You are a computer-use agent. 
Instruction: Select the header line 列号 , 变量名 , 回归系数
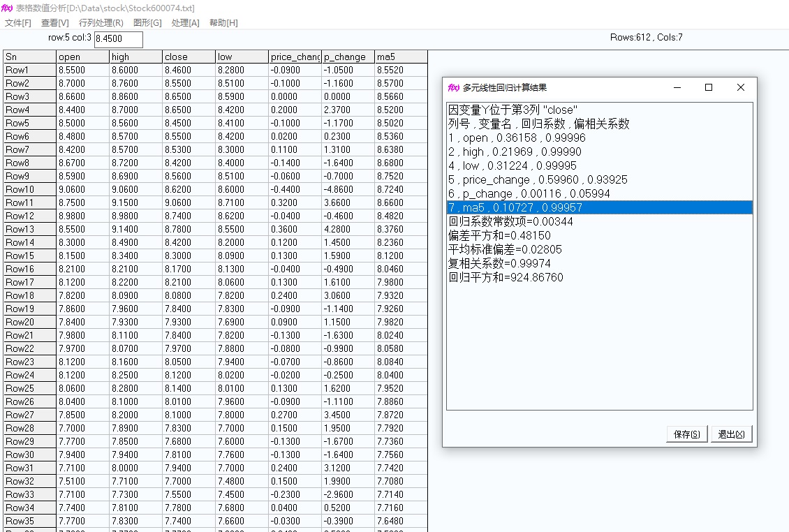pyautogui.click(x=599, y=124)
